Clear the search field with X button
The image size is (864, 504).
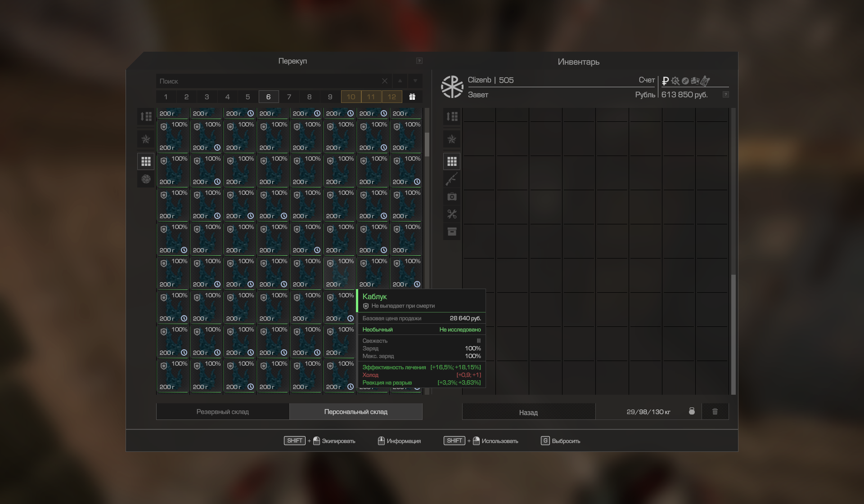click(384, 81)
